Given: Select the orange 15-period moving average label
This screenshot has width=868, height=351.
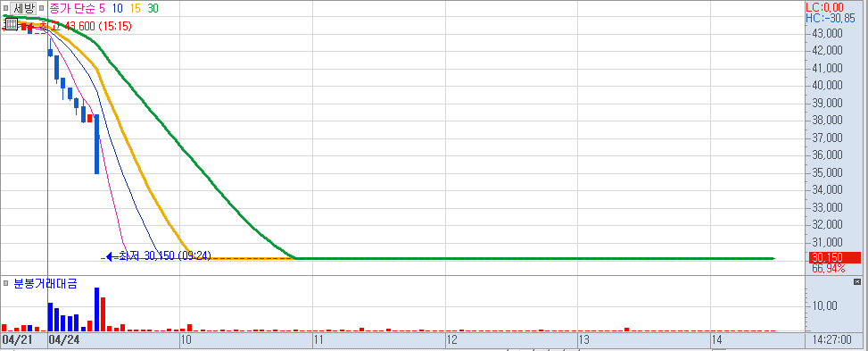Looking at the screenshot, I should (136, 8).
